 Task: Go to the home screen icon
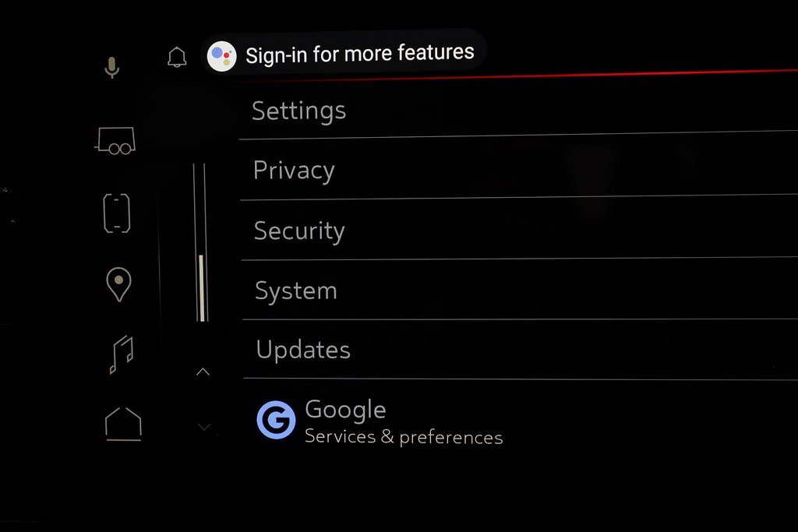tap(123, 424)
